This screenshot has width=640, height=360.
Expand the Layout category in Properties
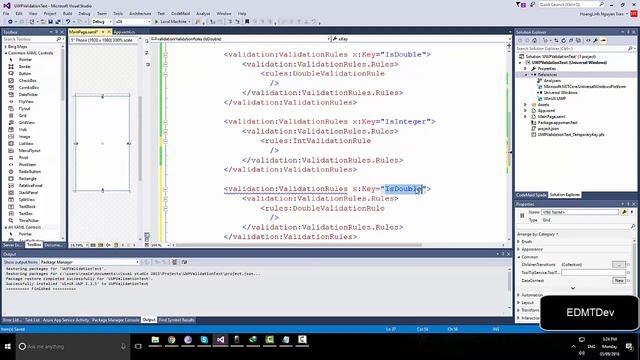click(x=519, y=302)
